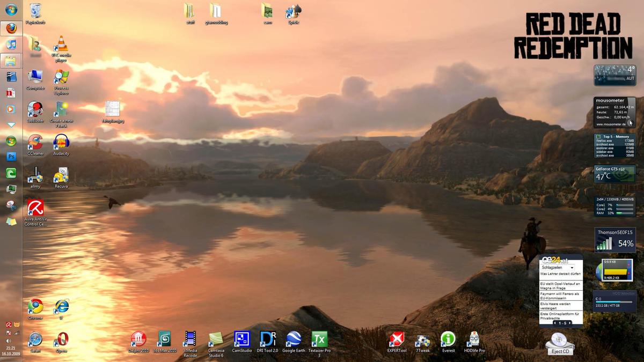Open HDDlife Pro shortcut
644x362 pixels.
pos(474,342)
